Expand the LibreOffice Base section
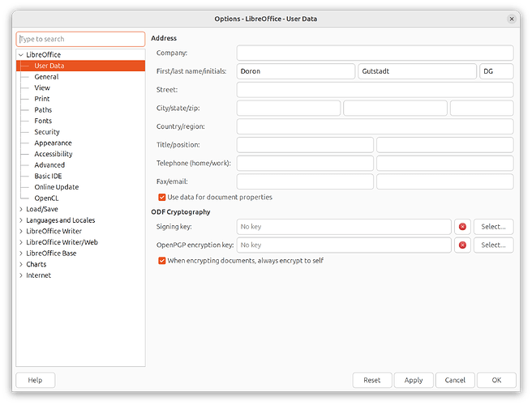 [21, 254]
